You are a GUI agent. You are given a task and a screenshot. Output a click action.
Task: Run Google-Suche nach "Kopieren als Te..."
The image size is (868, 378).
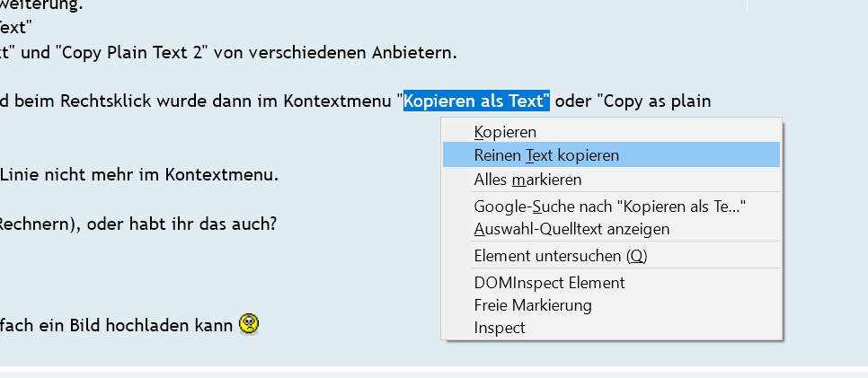point(610,207)
